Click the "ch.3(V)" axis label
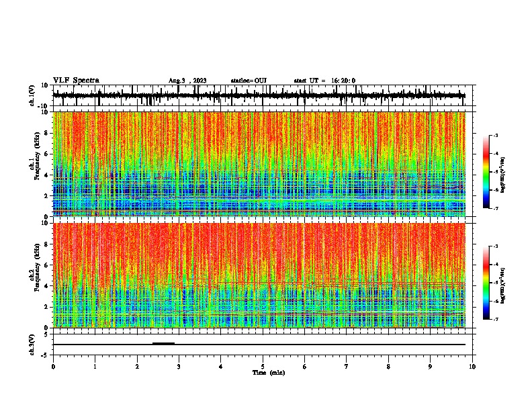 [32, 345]
